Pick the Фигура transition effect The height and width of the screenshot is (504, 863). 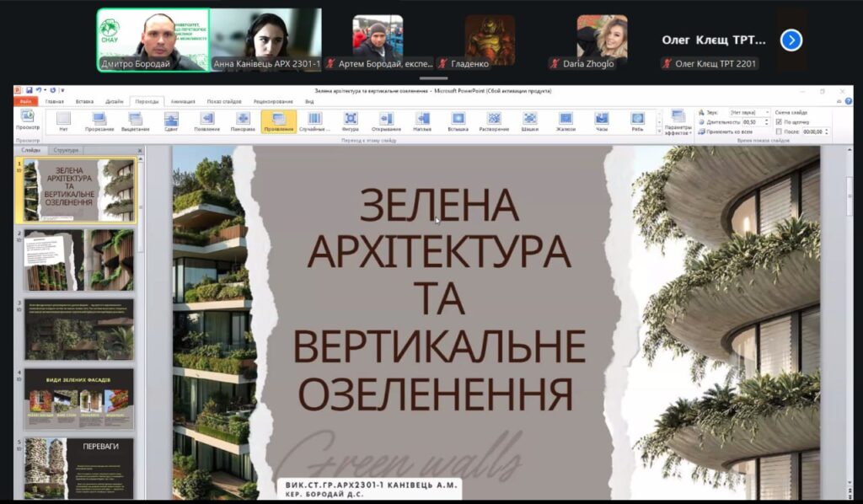350,121
